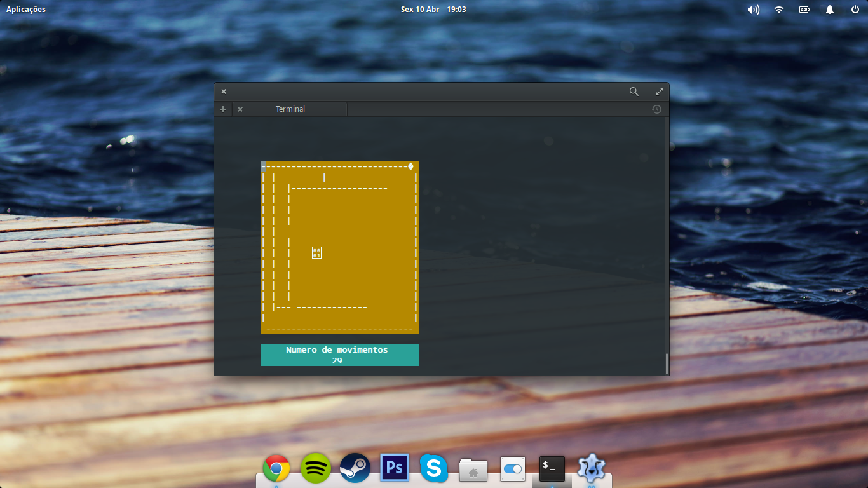Open the Aplicações menu

click(x=26, y=10)
